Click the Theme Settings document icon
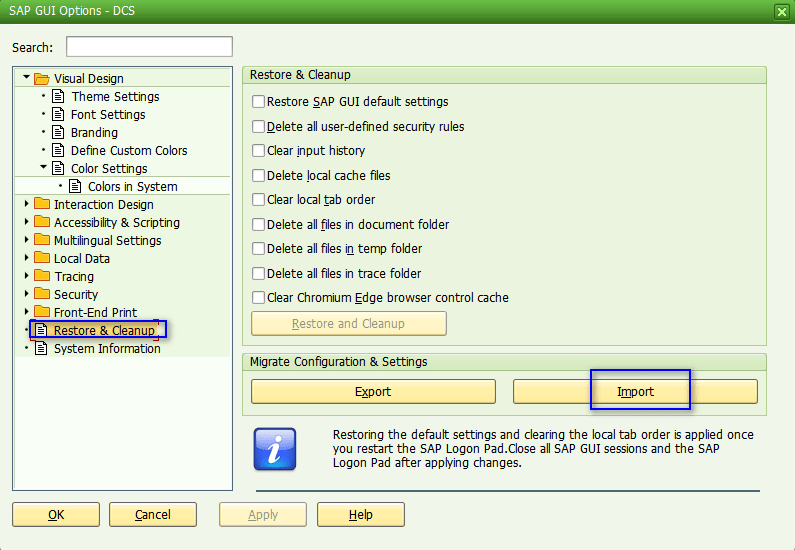This screenshot has height=550, width=795. click(58, 97)
